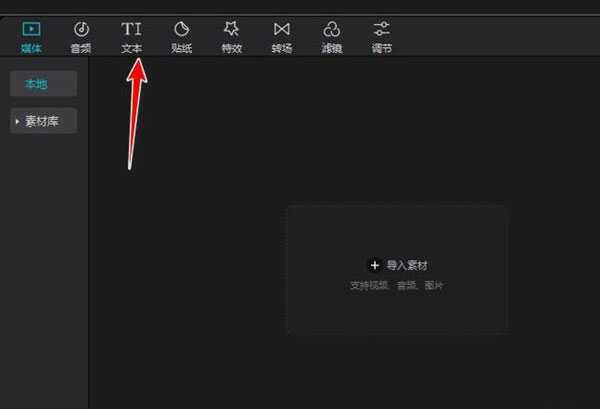Open the 贴纸 sticker icon
The height and width of the screenshot is (409, 600).
click(x=181, y=29)
